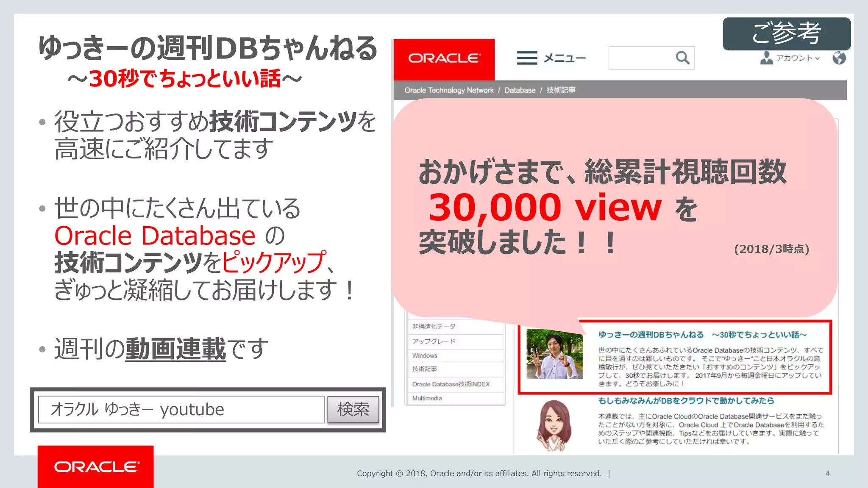The height and width of the screenshot is (488, 868).
Task: Open the hamburger メニュー icon
Action: point(527,58)
